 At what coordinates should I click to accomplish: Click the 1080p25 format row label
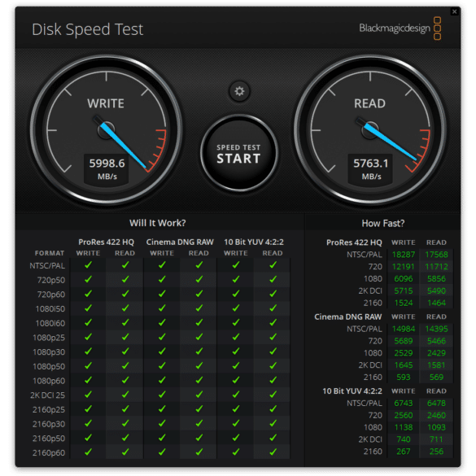(49, 338)
